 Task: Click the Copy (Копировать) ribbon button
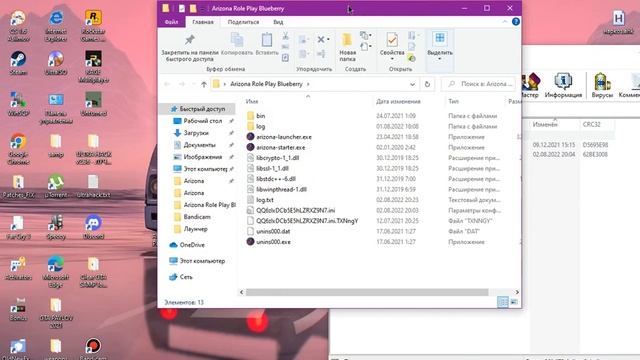pyautogui.click(x=237, y=44)
